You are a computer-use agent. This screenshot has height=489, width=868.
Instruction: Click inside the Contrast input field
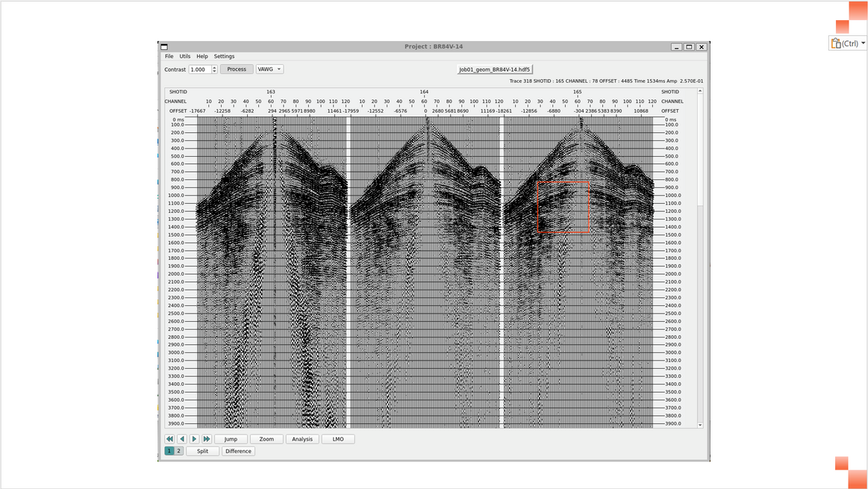point(199,69)
